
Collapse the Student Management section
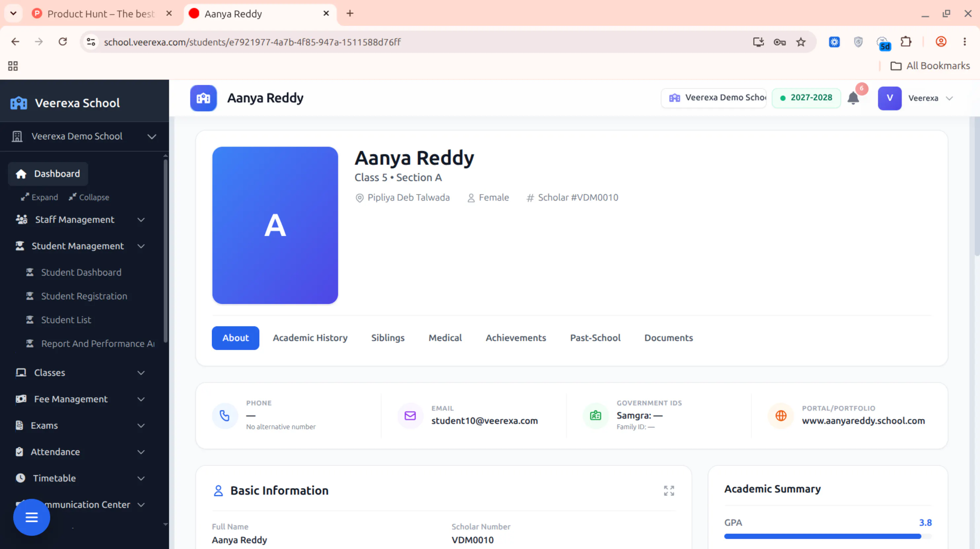coord(141,246)
